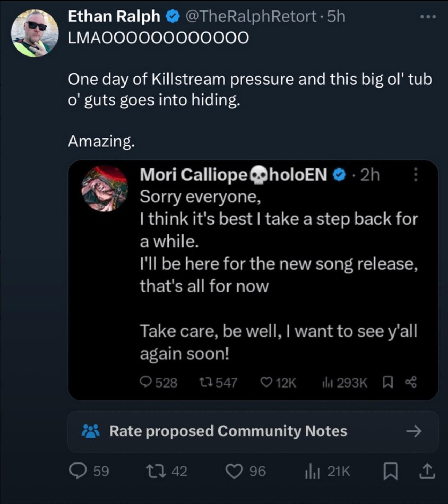Viewport: 448px width, 504px height.
Task: Open Rate proposed Community Notes
Action: pyautogui.click(x=228, y=431)
